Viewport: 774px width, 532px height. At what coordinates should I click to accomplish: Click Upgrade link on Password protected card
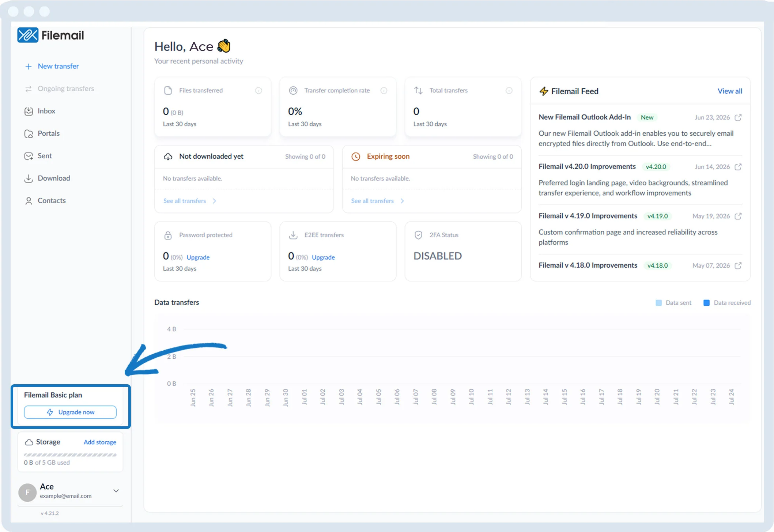(x=198, y=257)
